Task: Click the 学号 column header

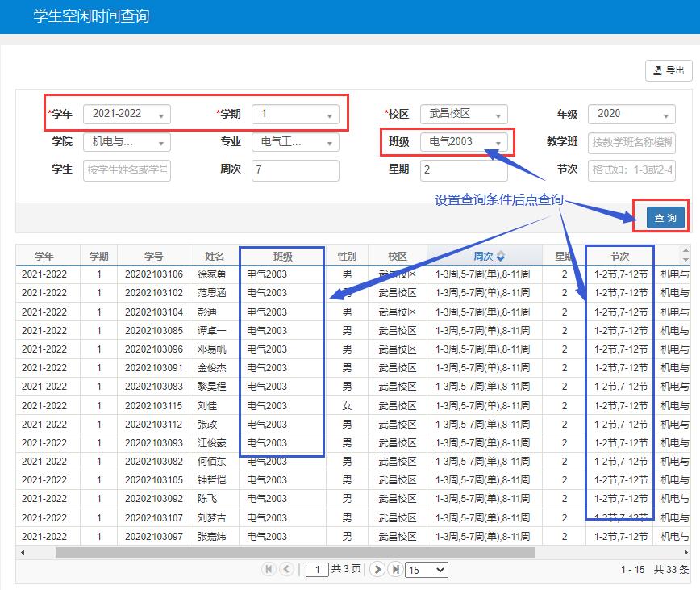Action: [153, 257]
